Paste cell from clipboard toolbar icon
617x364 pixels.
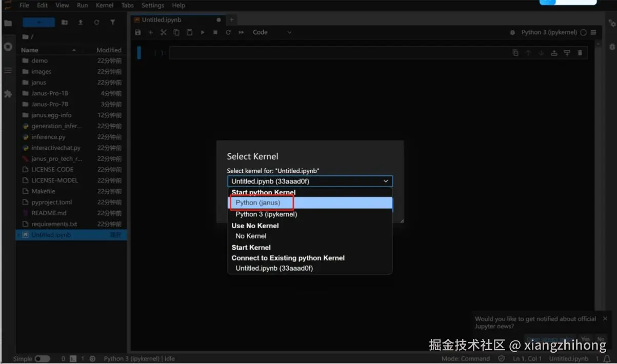point(189,32)
